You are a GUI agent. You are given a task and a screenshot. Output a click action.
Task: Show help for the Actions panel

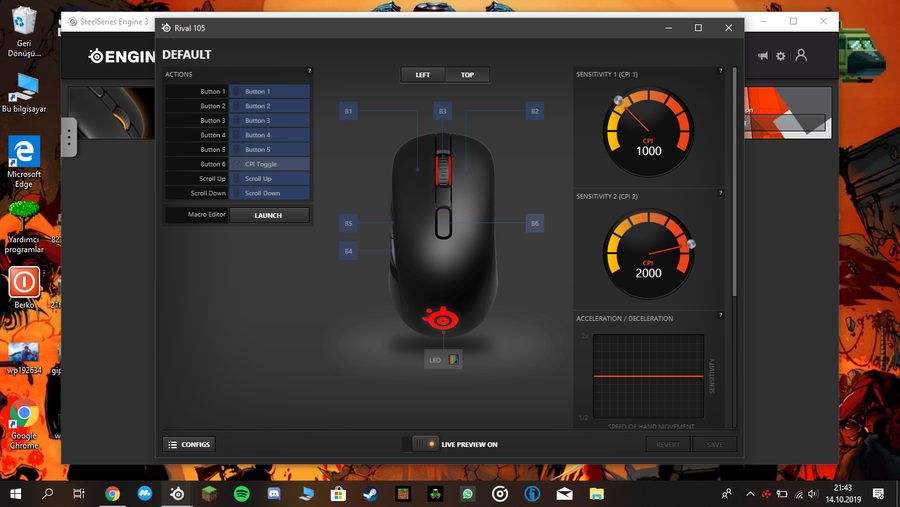309,71
